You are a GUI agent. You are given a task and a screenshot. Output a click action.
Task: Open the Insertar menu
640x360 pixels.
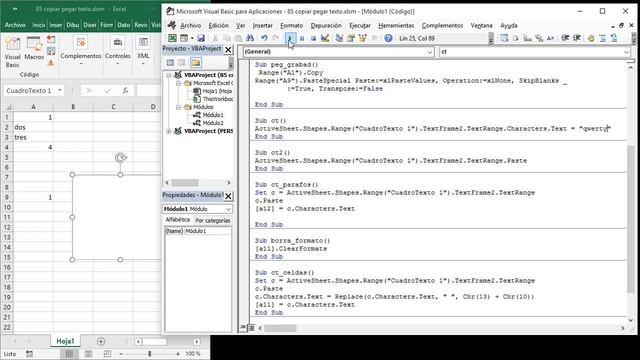262,25
